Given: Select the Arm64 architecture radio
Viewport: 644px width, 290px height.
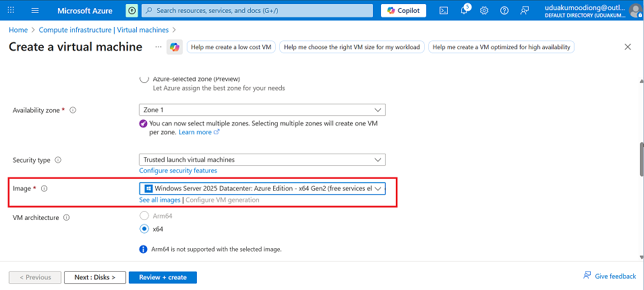Looking at the screenshot, I should pos(144,216).
